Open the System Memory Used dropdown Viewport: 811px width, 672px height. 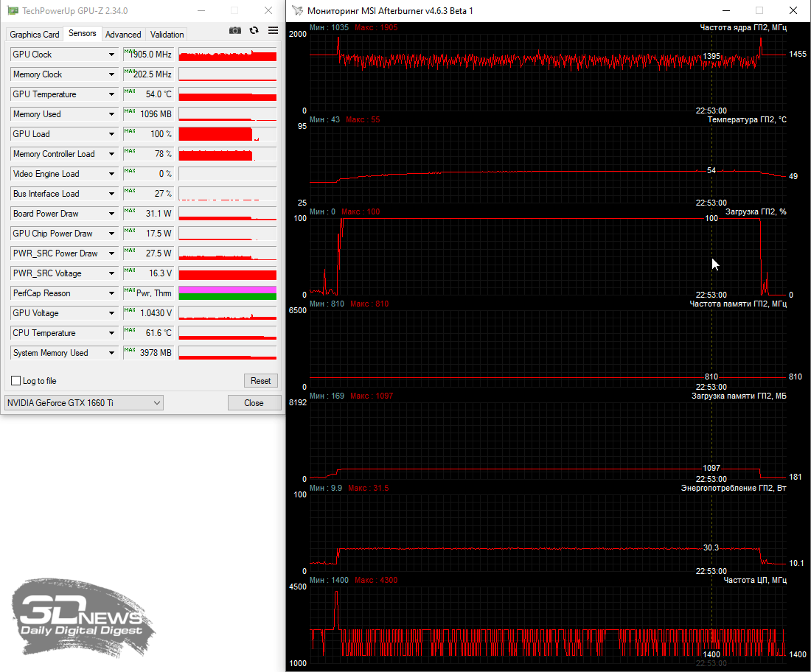pos(111,353)
